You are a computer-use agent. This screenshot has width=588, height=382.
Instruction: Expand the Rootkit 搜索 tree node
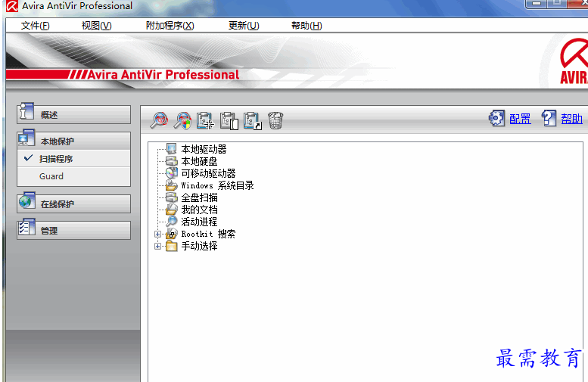tap(158, 234)
